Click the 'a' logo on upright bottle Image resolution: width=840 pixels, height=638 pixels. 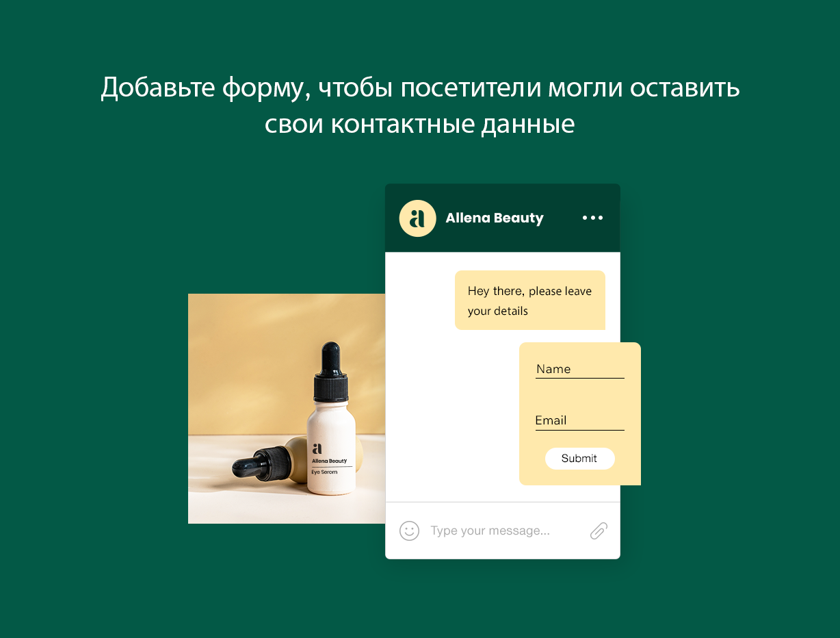pos(317,449)
